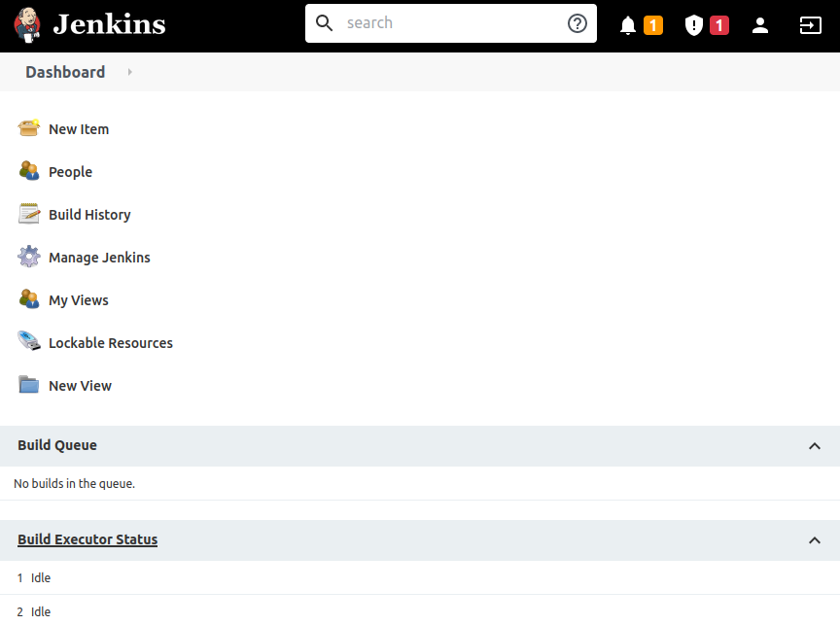Collapse the Build Queue panel
This screenshot has width=840, height=625.
[815, 446]
